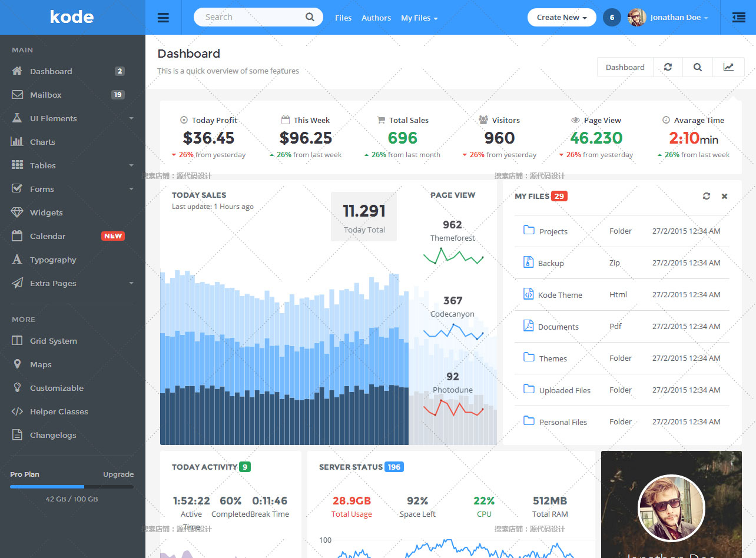Open Mailbox from the sidebar
Viewport: 756px width, 558px height.
(46, 95)
